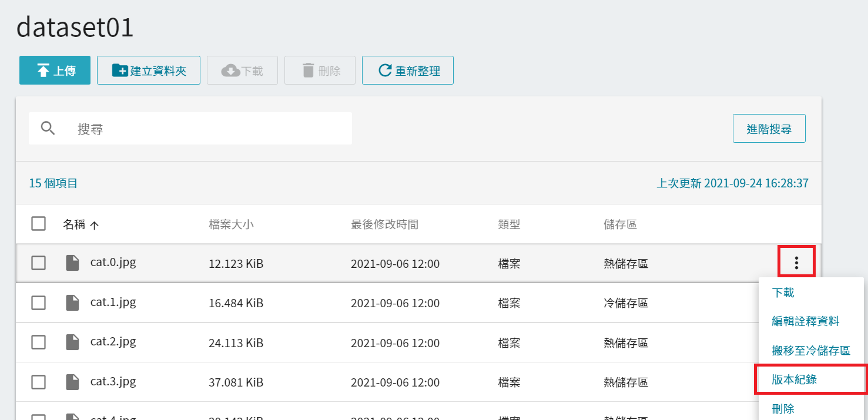Screen dimensions: 868x420
Task: Tick the checkbox beside cat.2.jpg
Action: [x=38, y=342]
